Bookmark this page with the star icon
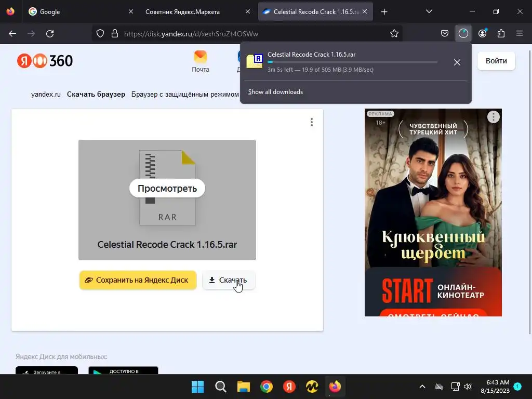532x399 pixels. (394, 34)
